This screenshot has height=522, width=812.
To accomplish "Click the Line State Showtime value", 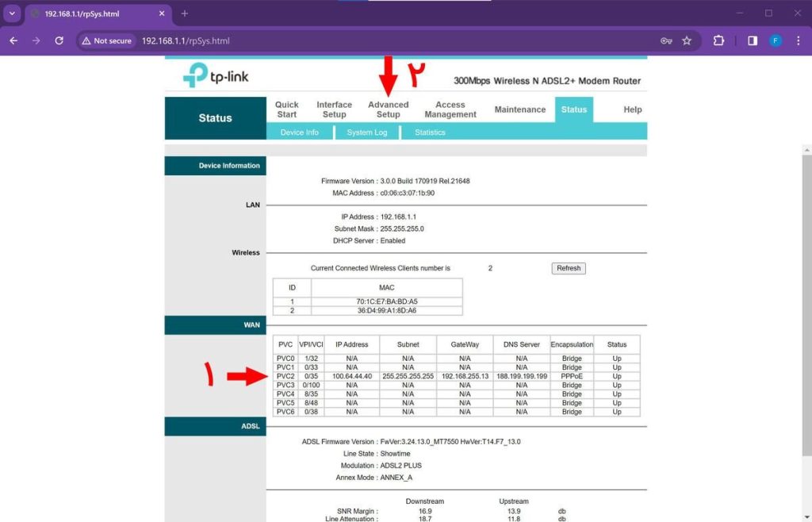I will [x=395, y=453].
